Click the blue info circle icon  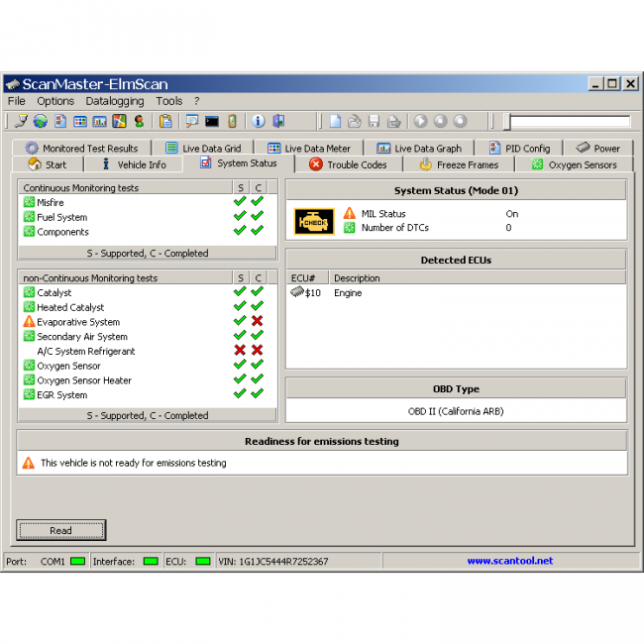pyautogui.click(x=259, y=121)
